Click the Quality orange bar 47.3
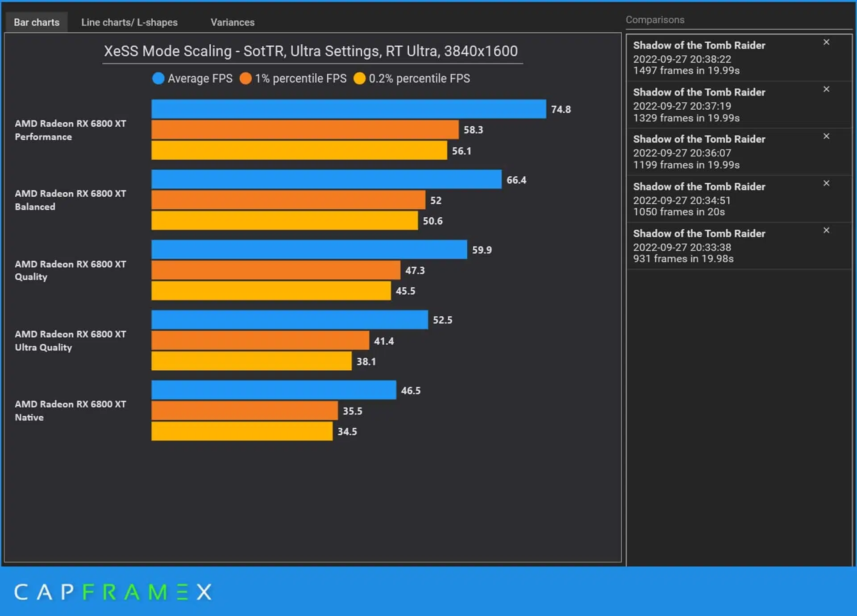857x616 pixels. pyautogui.click(x=276, y=270)
